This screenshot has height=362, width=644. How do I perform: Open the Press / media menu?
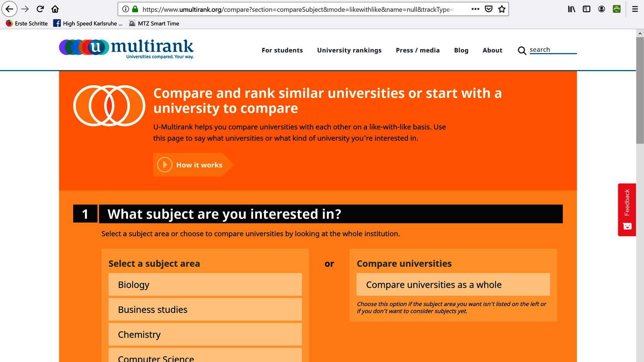pos(417,50)
